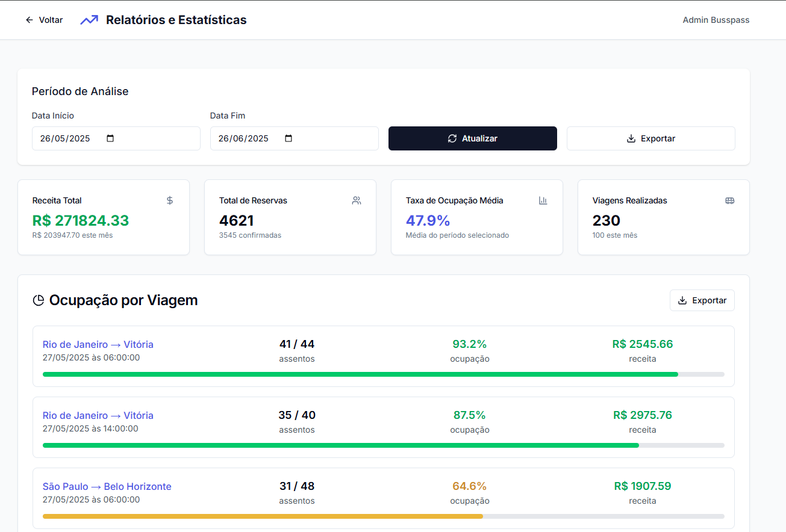Open the Data Início calendar picker
Screen dimensions: 786x532
click(x=110, y=138)
